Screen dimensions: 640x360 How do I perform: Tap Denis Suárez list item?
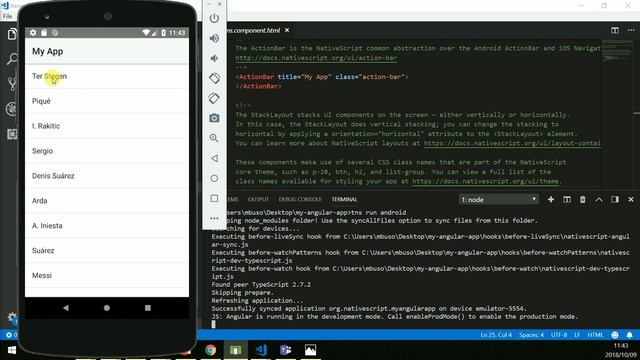pos(107,176)
